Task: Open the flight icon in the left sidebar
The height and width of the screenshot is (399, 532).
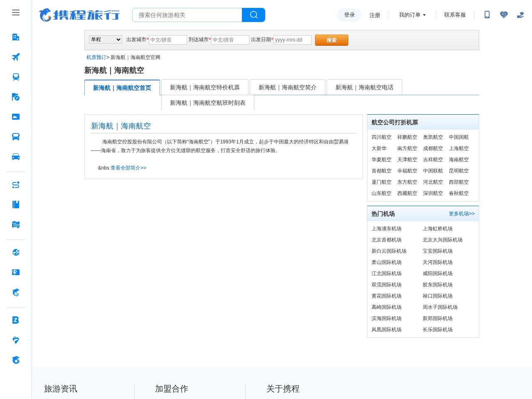Action: (16, 57)
